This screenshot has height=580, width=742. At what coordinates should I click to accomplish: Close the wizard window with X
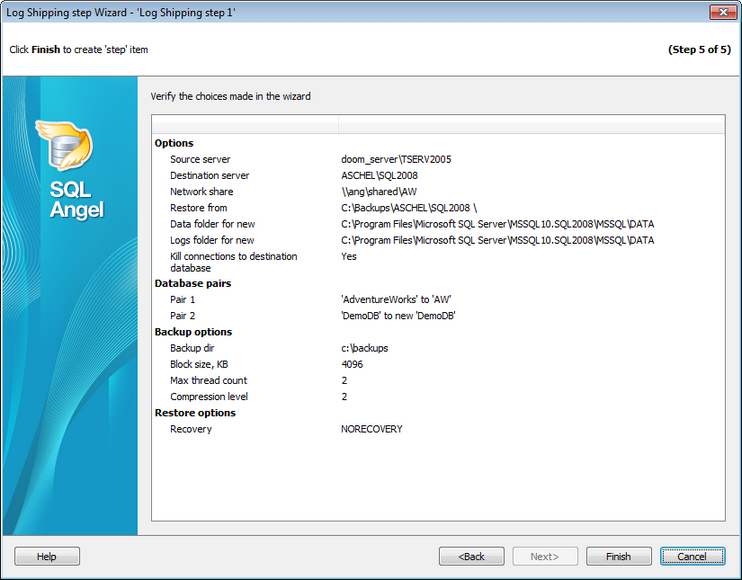tap(723, 12)
